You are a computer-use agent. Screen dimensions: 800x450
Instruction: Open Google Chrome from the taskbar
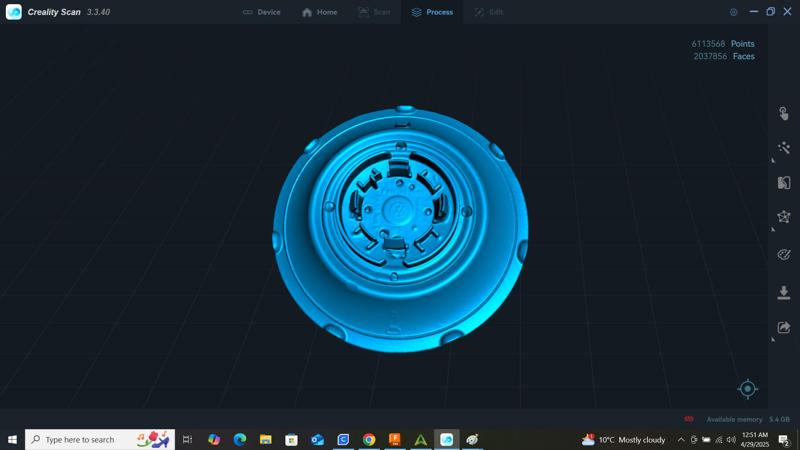click(x=369, y=439)
